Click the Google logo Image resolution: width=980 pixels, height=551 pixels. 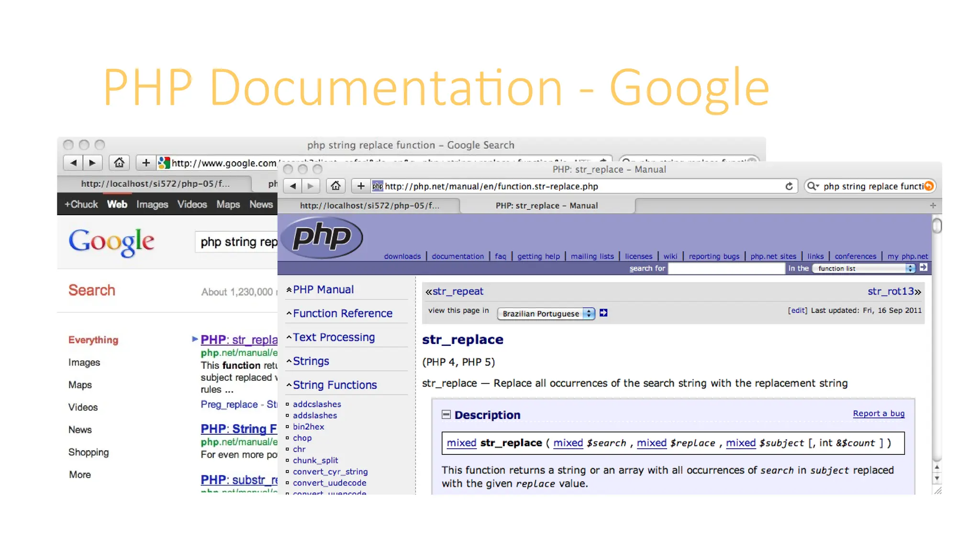(x=111, y=242)
